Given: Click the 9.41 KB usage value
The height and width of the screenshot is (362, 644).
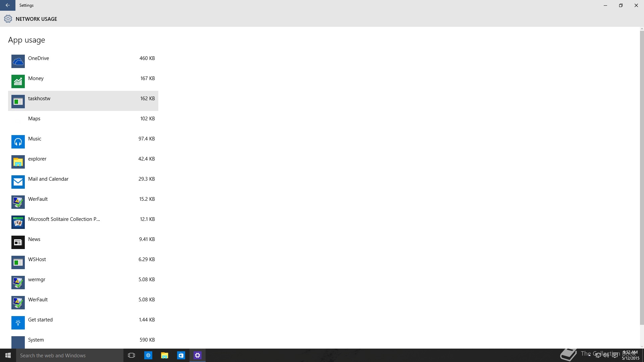Looking at the screenshot, I should point(147,239).
